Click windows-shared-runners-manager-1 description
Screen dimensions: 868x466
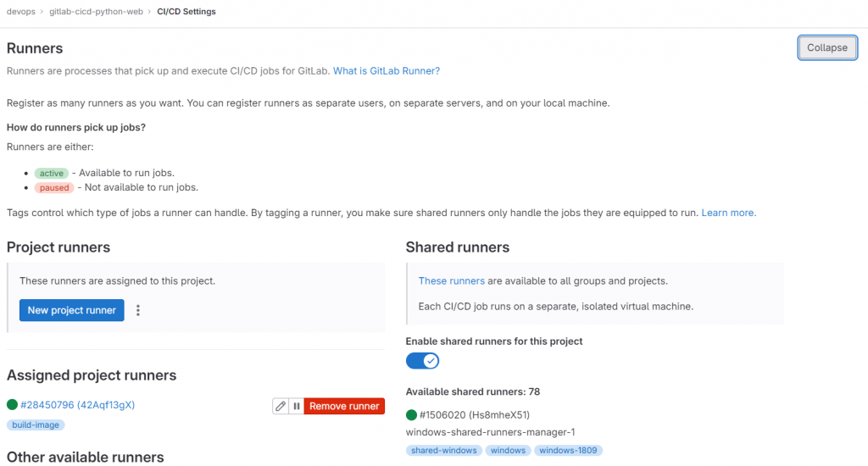coord(491,432)
